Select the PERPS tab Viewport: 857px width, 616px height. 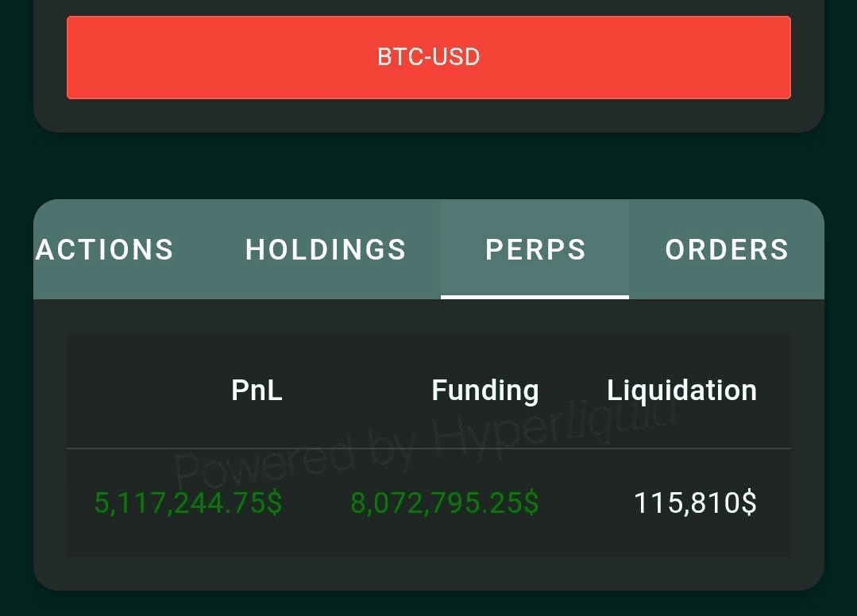(535, 250)
